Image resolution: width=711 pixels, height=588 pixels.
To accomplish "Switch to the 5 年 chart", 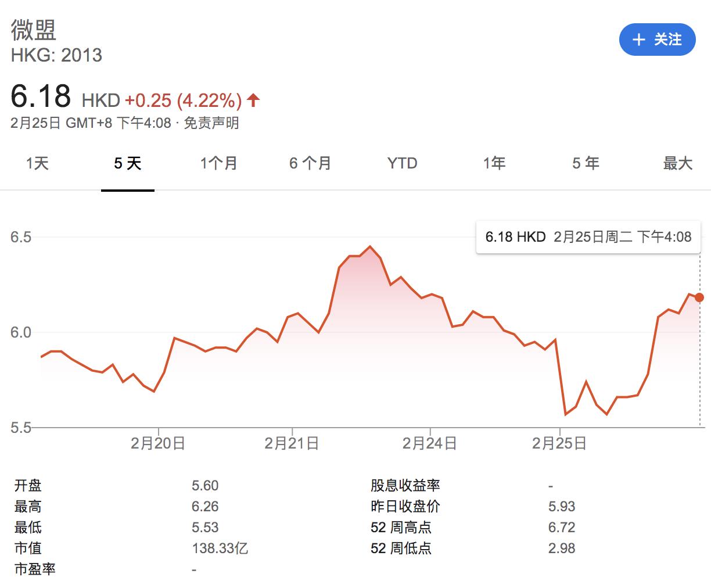I will tap(585, 163).
